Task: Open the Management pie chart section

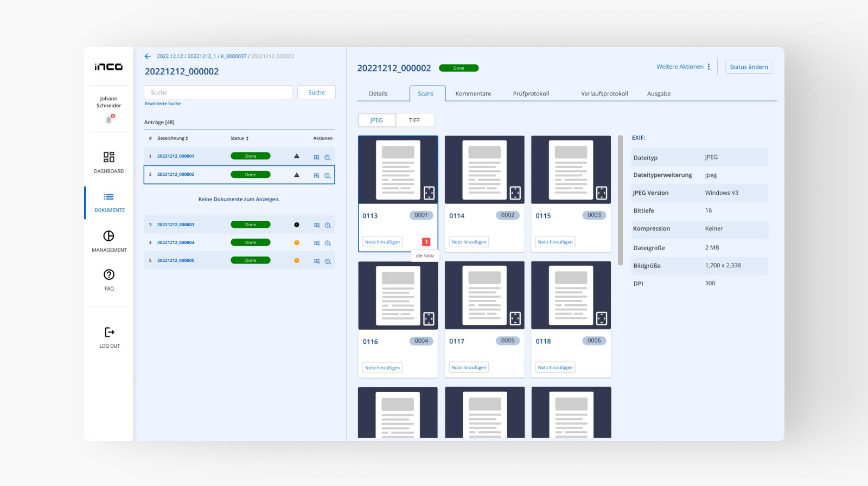Action: click(x=109, y=236)
